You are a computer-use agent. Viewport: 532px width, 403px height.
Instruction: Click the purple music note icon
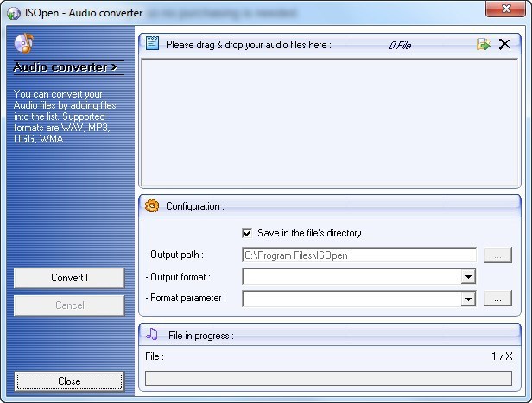pos(152,334)
